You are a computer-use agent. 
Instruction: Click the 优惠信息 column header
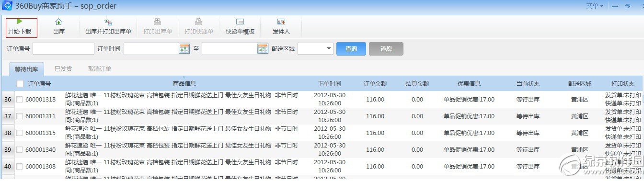tap(469, 83)
